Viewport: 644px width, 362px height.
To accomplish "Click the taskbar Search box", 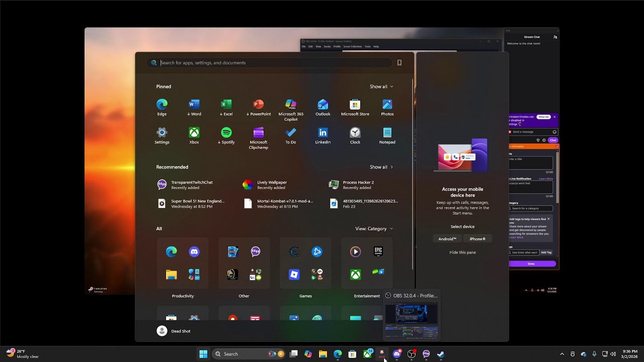I will pyautogui.click(x=249, y=354).
